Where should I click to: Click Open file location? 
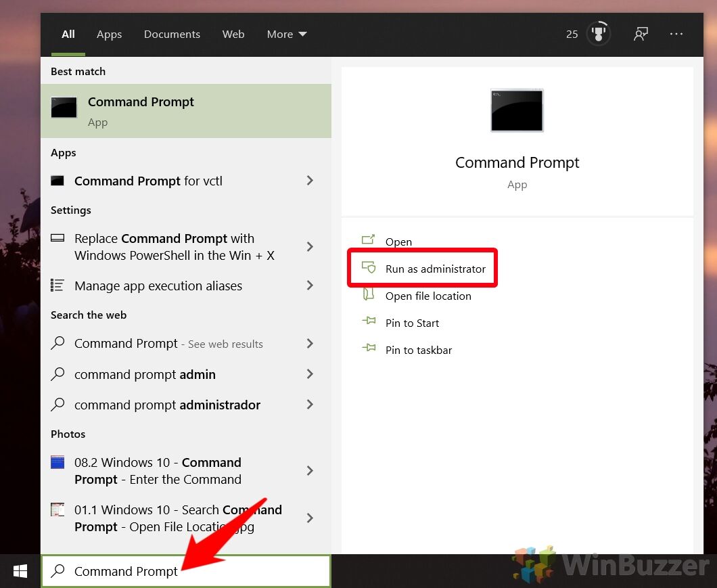(428, 296)
